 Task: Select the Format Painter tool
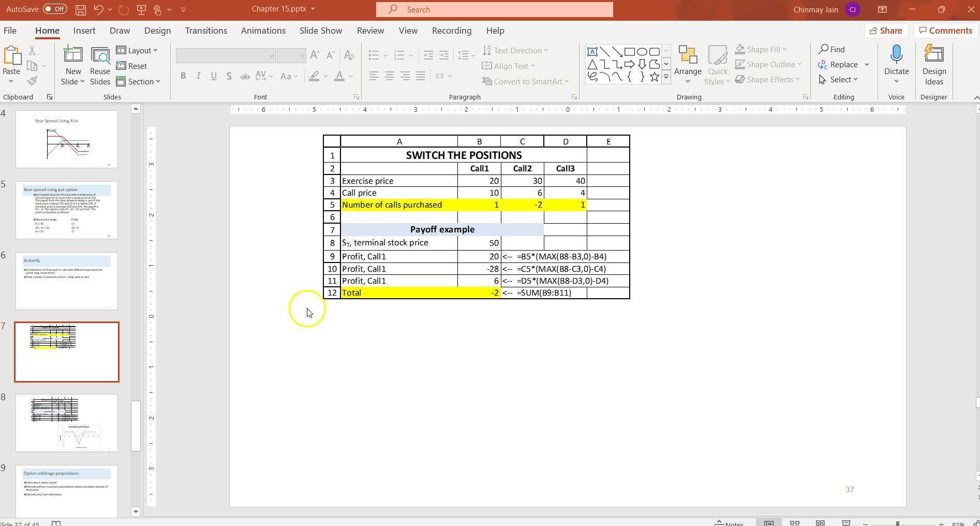coord(33,81)
